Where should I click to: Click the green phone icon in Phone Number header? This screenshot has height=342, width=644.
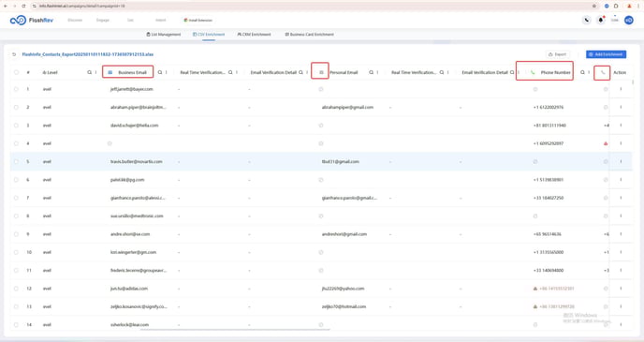pos(533,72)
